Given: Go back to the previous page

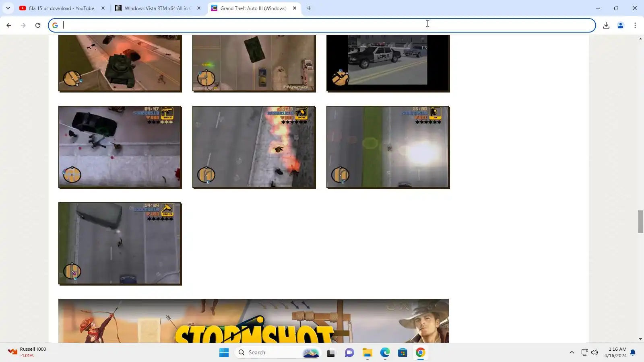Looking at the screenshot, I should point(9,25).
